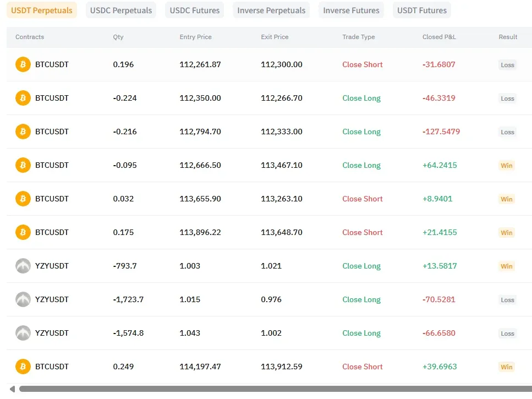Switch to the USDC Perpetuals tab
The width and height of the screenshot is (532, 399).
tap(121, 10)
